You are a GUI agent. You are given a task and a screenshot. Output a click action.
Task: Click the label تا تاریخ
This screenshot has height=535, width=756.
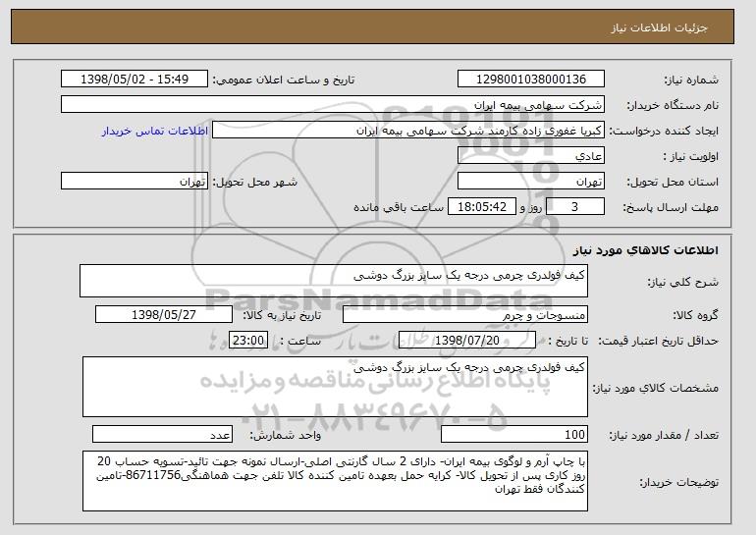tap(568, 342)
